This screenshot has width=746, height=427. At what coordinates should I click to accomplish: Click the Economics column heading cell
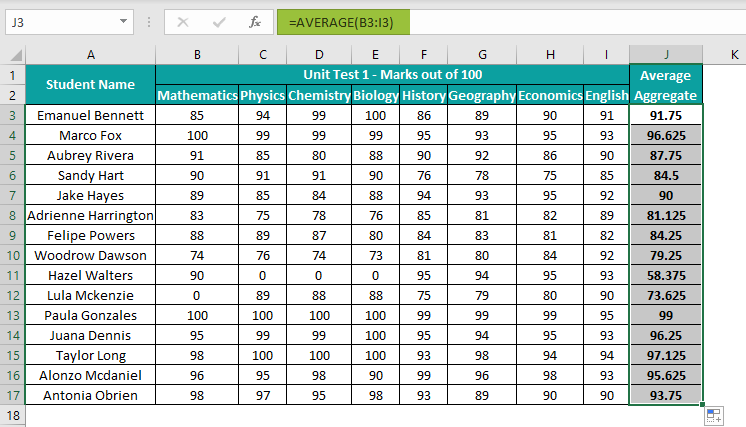550,95
